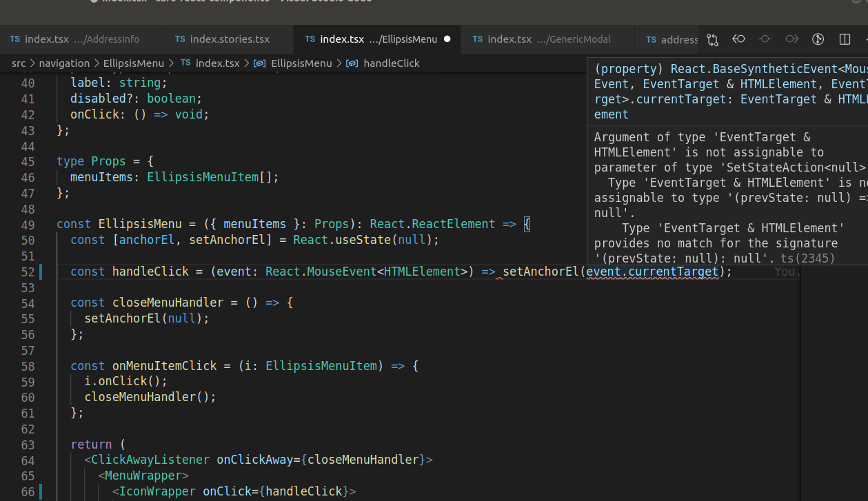Click 'menuItems: EllipsisMenuItem[];' on line 46
This screenshot has width=868, height=501.
click(175, 177)
